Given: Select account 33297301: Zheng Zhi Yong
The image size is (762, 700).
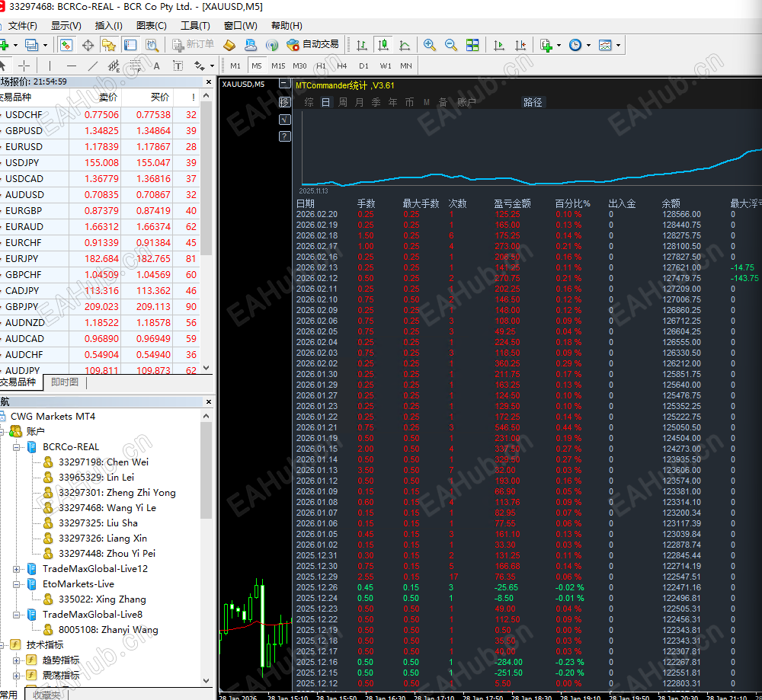Looking at the screenshot, I should click(117, 493).
